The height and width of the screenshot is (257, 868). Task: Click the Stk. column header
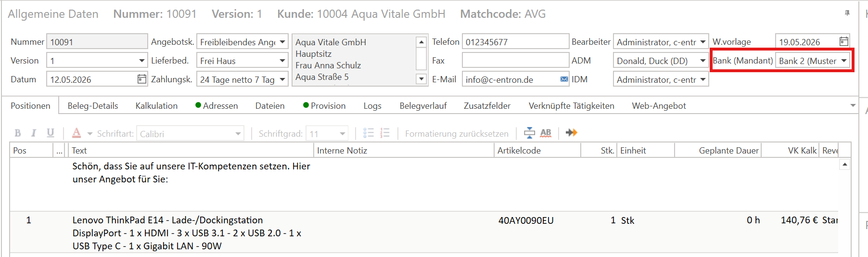pyautogui.click(x=599, y=151)
